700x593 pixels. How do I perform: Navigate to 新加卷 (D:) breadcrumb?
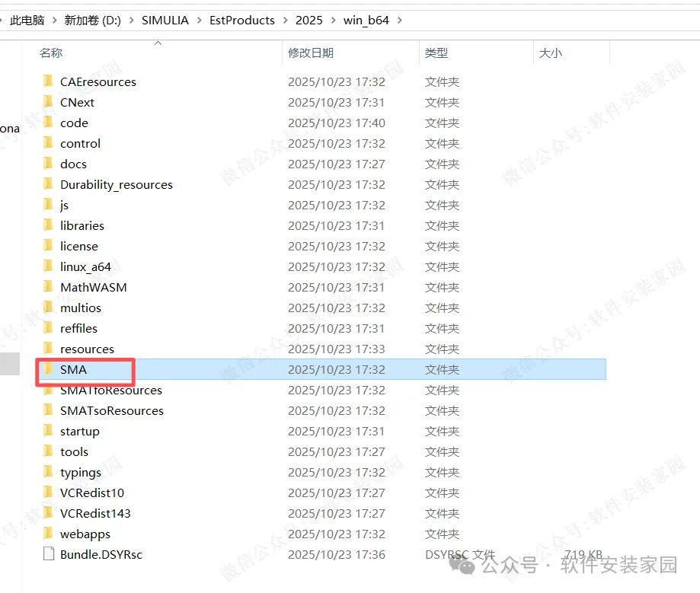tap(92, 20)
